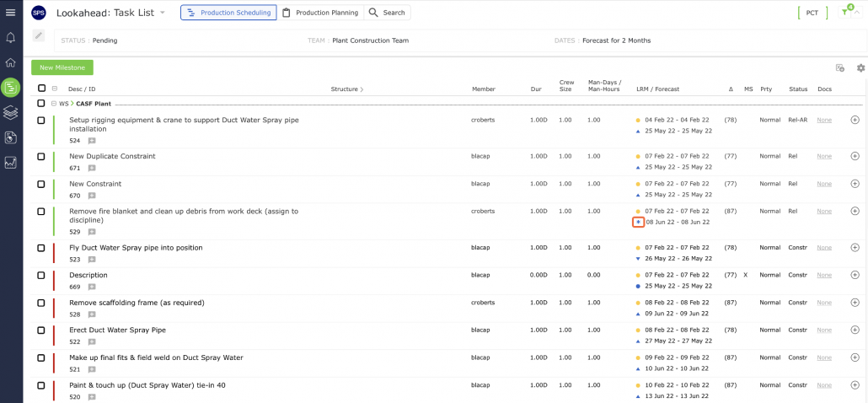Open notifications bell in sidebar
The image size is (868, 403).
[x=10, y=38]
